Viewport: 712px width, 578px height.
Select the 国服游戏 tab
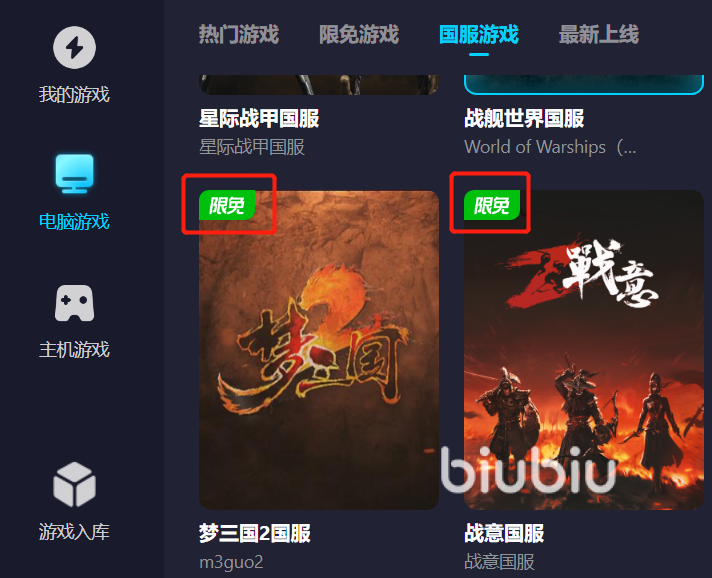(x=479, y=35)
